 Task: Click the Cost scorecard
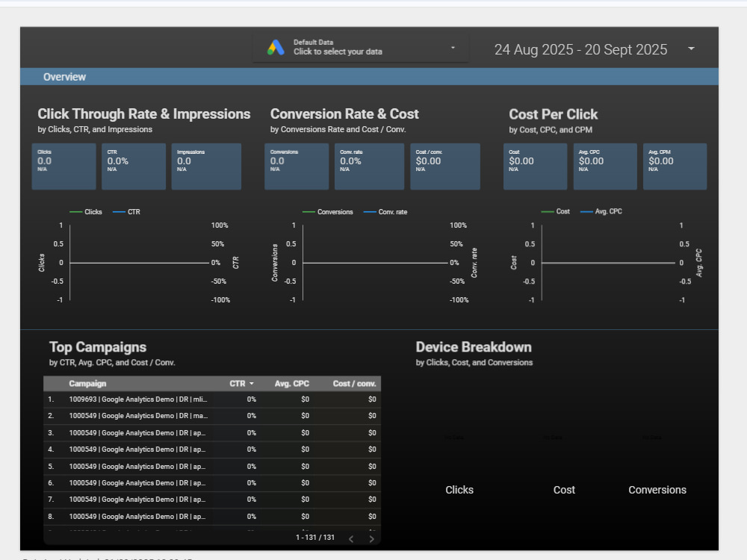pos(535,167)
